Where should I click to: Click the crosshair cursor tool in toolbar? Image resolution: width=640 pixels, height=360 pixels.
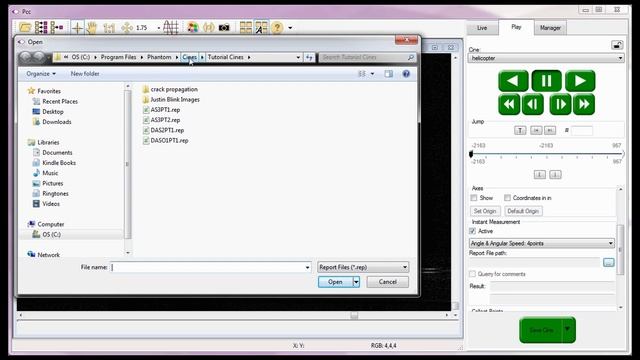[x=77, y=28]
